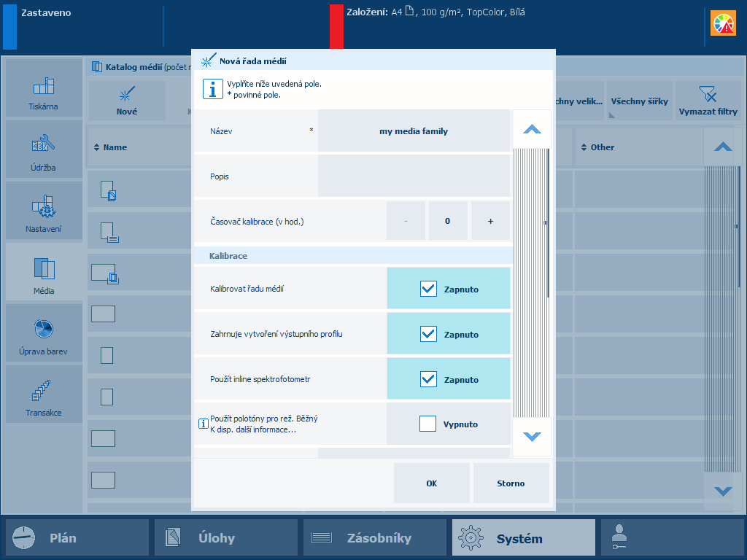Viewport: 747px width, 560px height.
Task: Confirm the dialog with OK
Action: coord(432,483)
